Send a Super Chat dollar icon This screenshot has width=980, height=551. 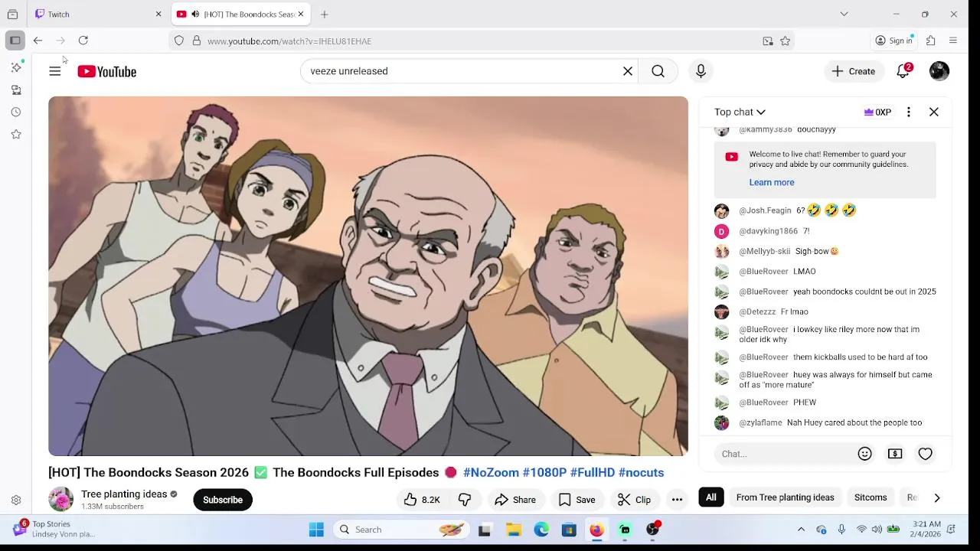(x=895, y=454)
